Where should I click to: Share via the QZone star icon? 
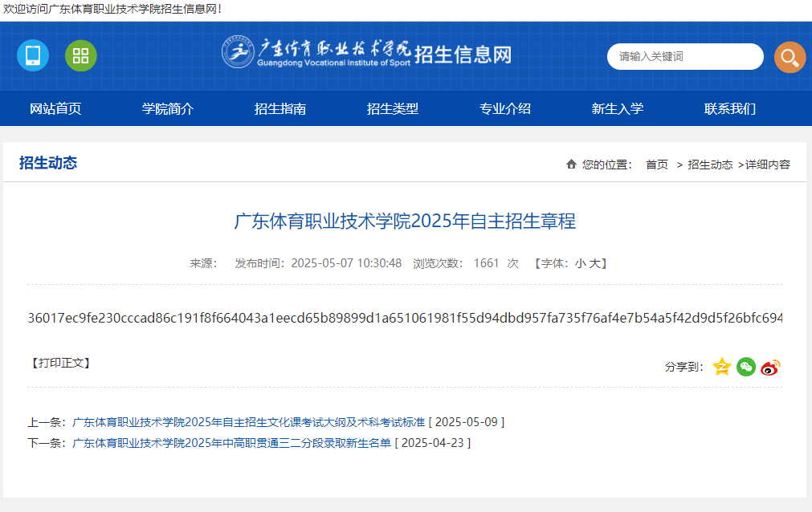721,366
